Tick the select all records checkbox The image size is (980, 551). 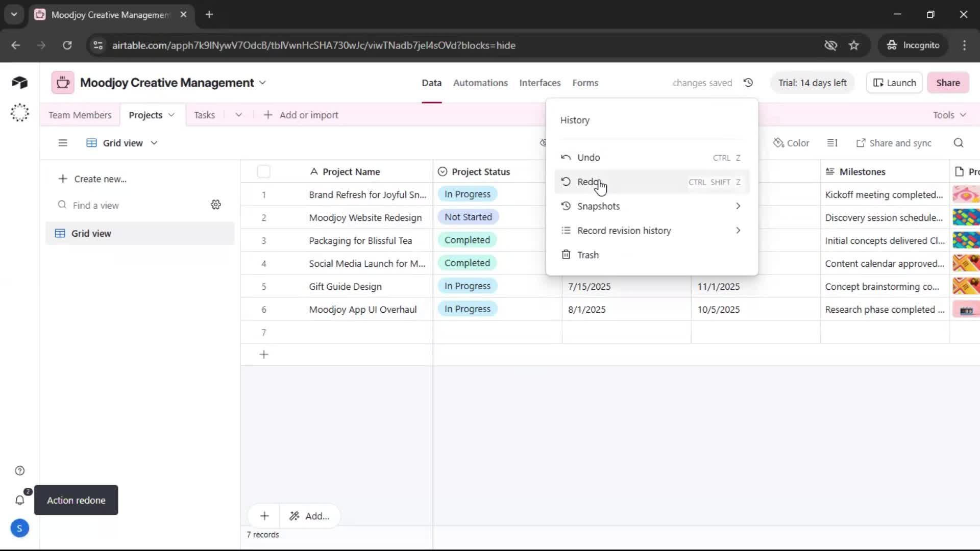tap(264, 171)
